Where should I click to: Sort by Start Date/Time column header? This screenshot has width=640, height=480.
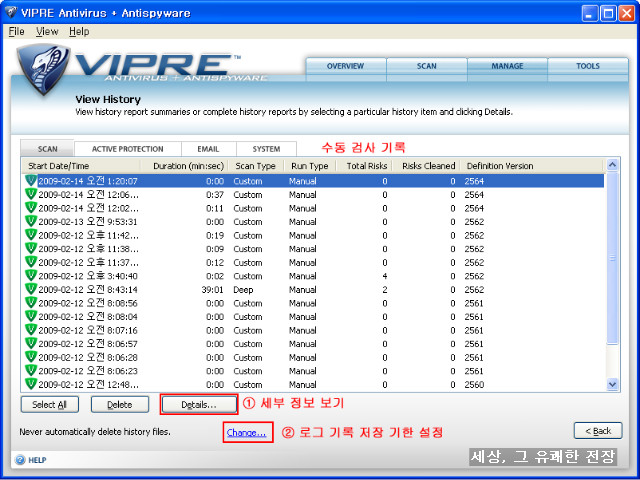81,166
